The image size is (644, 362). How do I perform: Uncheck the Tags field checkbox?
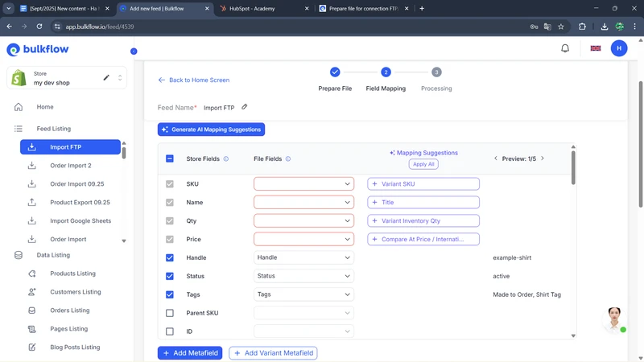point(170,294)
